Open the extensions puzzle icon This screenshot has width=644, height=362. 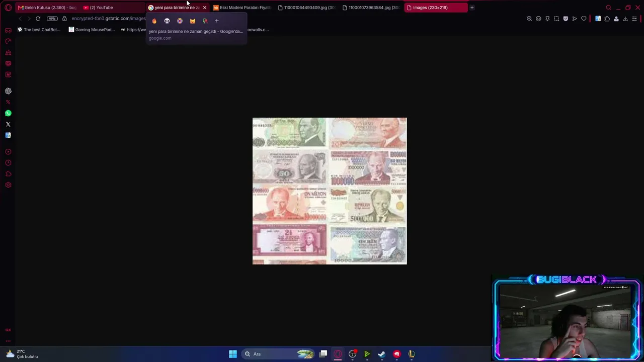[x=607, y=19]
